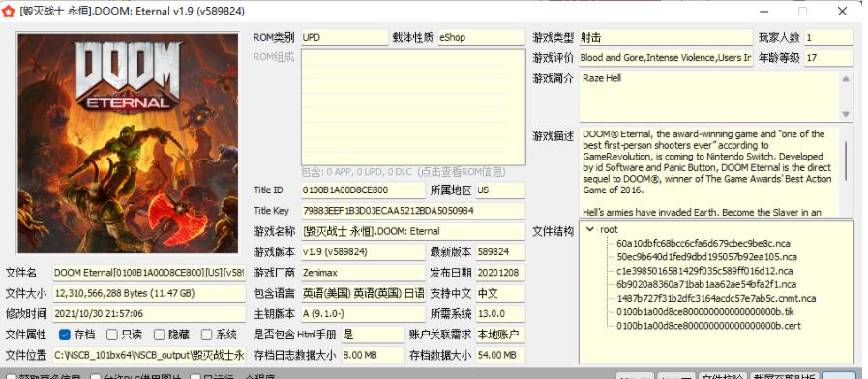Click the 所属地区 field showing US
Image resolution: width=868 pixels, height=379 pixels.
click(x=500, y=189)
